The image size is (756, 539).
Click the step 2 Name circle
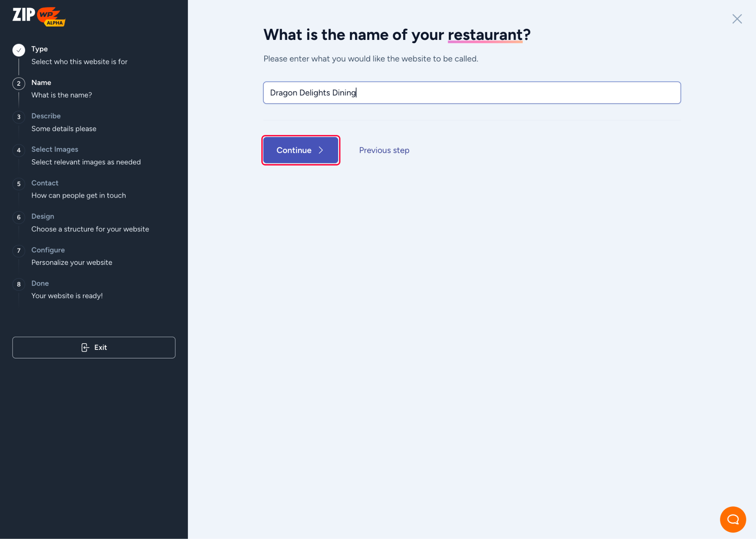point(19,83)
